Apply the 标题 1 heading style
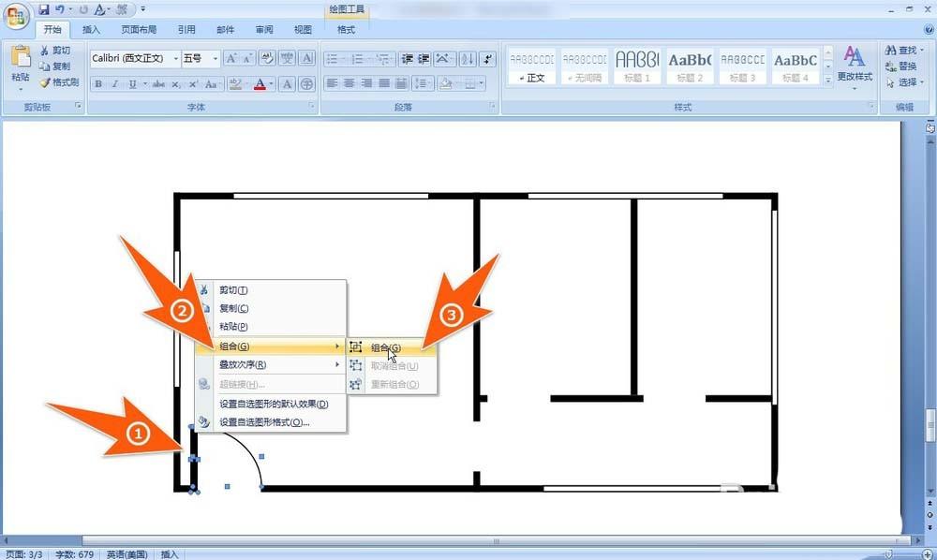The height and width of the screenshot is (560, 937). [637, 66]
